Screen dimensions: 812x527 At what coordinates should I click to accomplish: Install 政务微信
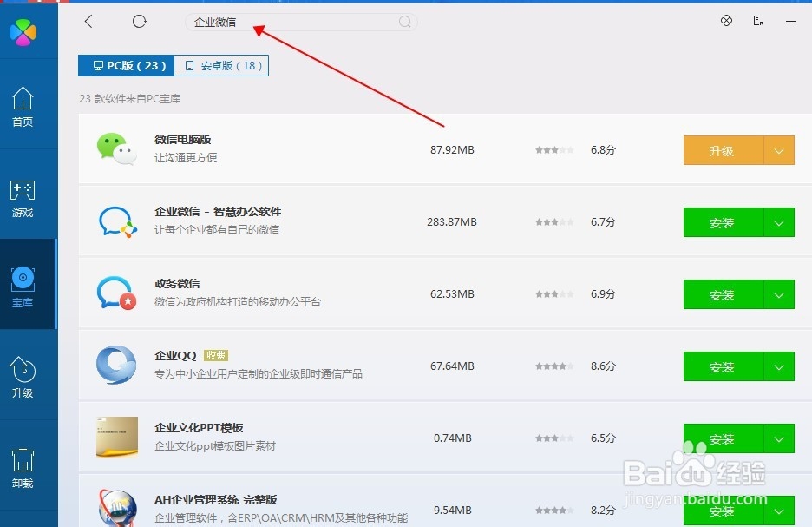723,294
